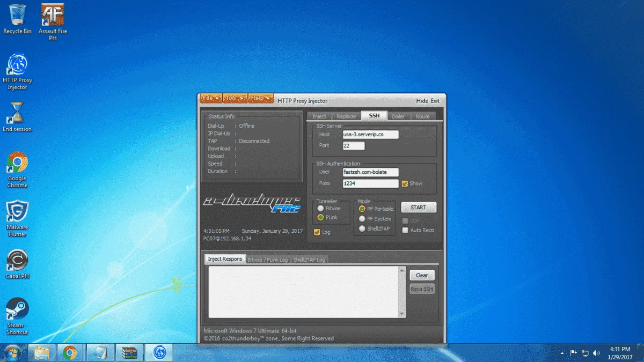Select Shell2TAP mode
This screenshot has height=362, width=644.
[x=362, y=229]
